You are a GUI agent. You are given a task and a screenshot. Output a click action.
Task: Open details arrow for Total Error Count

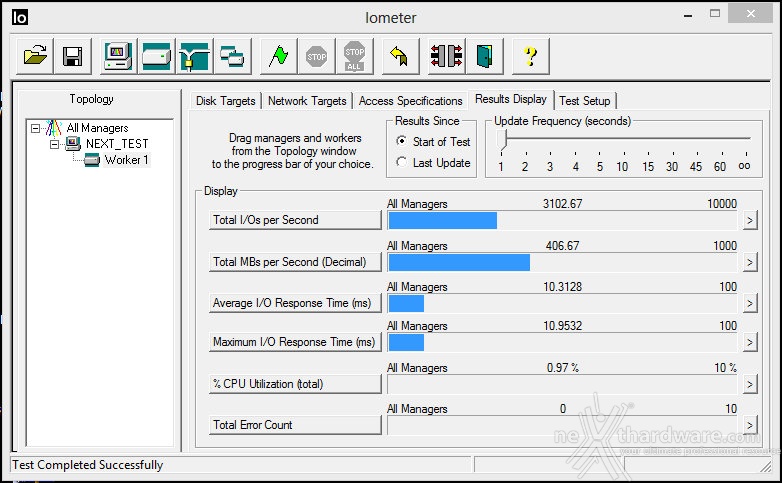750,425
